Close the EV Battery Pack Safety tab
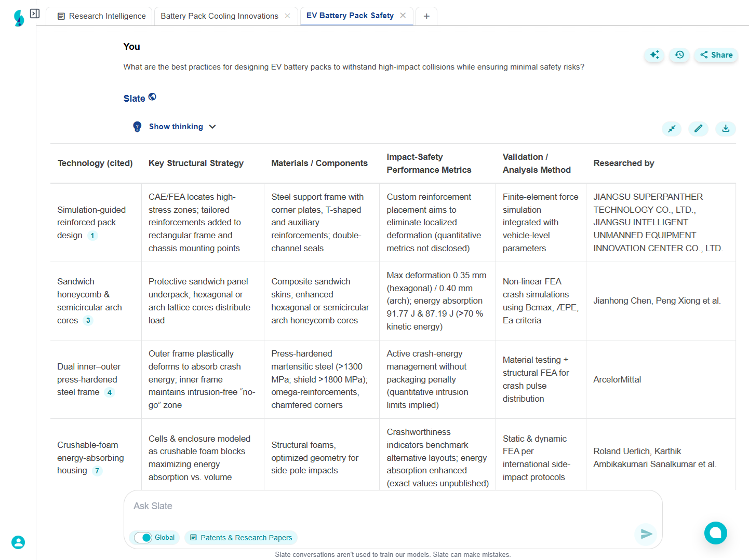The width and height of the screenshot is (749, 560). pyautogui.click(x=403, y=16)
